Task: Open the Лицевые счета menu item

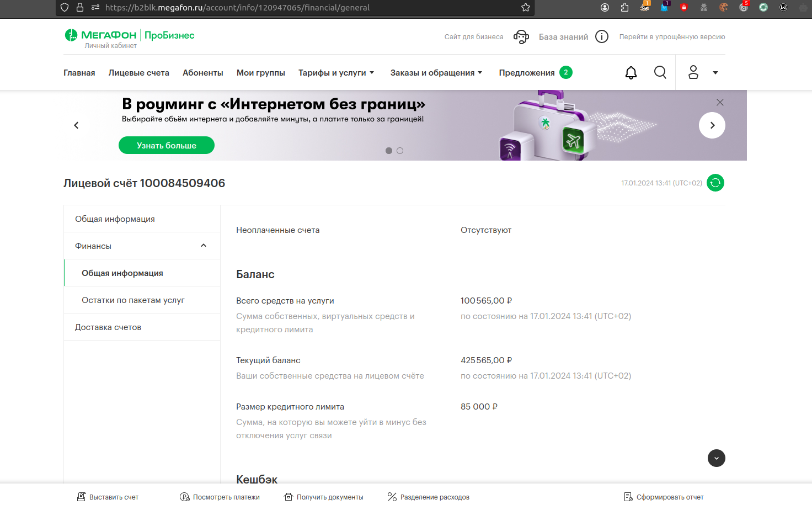Action: click(139, 73)
